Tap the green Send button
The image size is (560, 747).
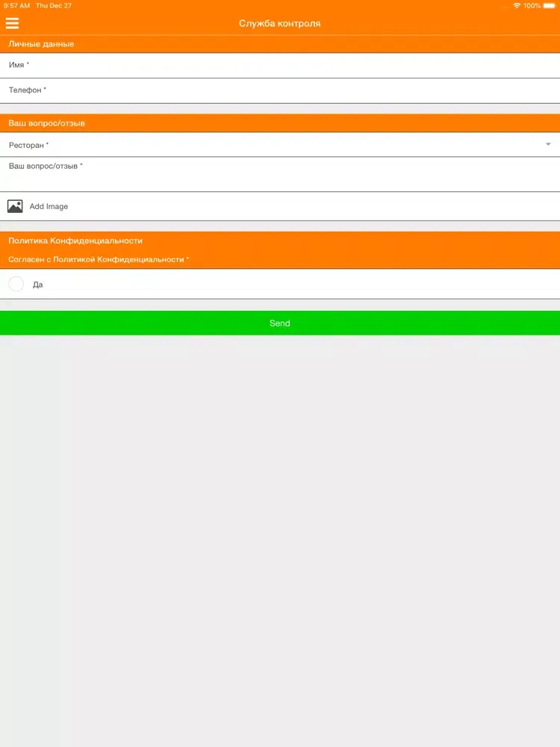point(280,323)
